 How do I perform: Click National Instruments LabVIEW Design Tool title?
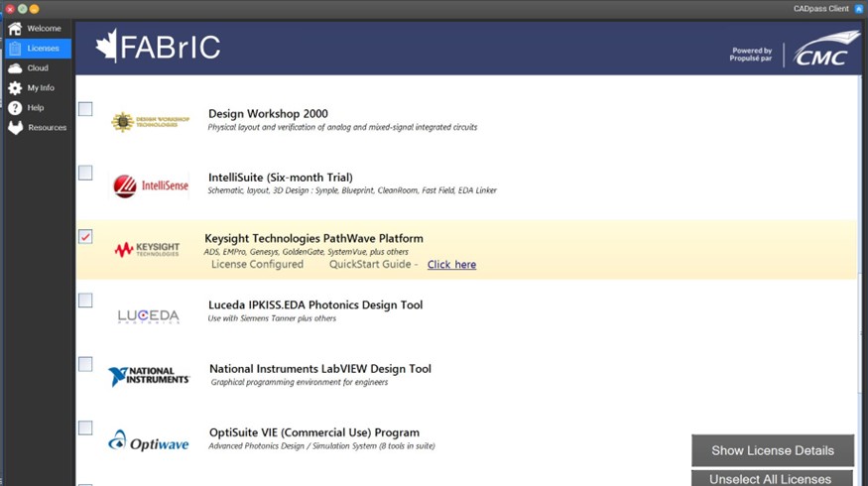click(x=320, y=369)
